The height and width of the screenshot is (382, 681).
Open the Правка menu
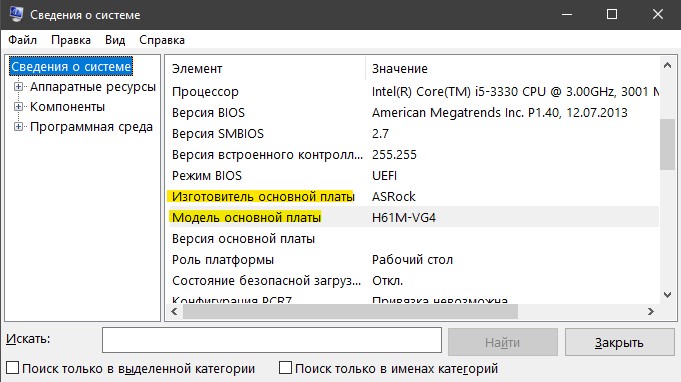[71, 40]
